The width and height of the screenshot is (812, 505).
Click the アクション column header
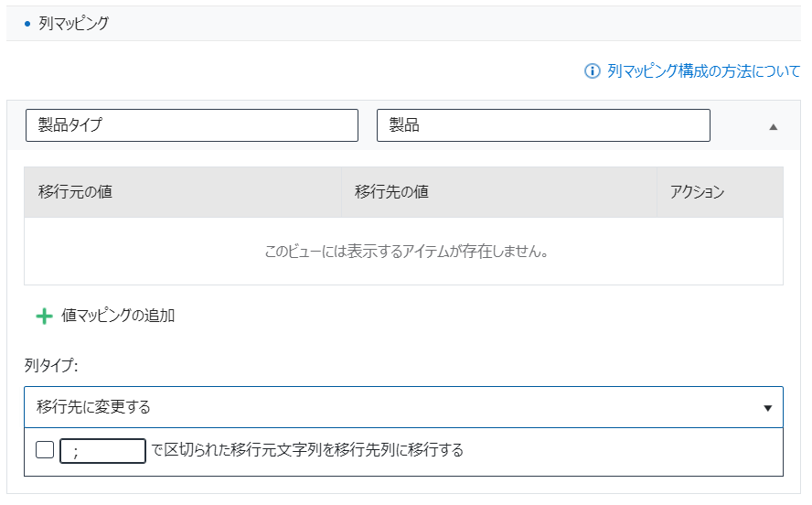pyautogui.click(x=720, y=192)
